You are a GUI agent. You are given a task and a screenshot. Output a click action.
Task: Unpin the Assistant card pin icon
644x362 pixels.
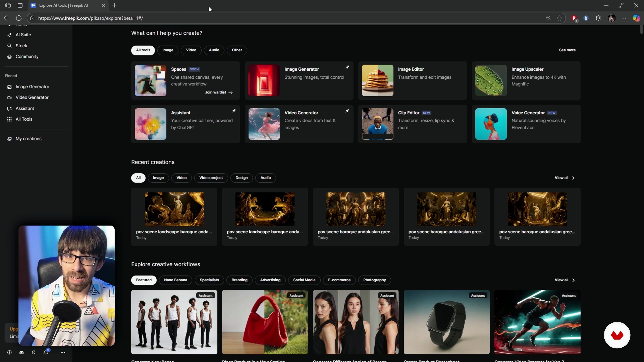click(x=234, y=111)
